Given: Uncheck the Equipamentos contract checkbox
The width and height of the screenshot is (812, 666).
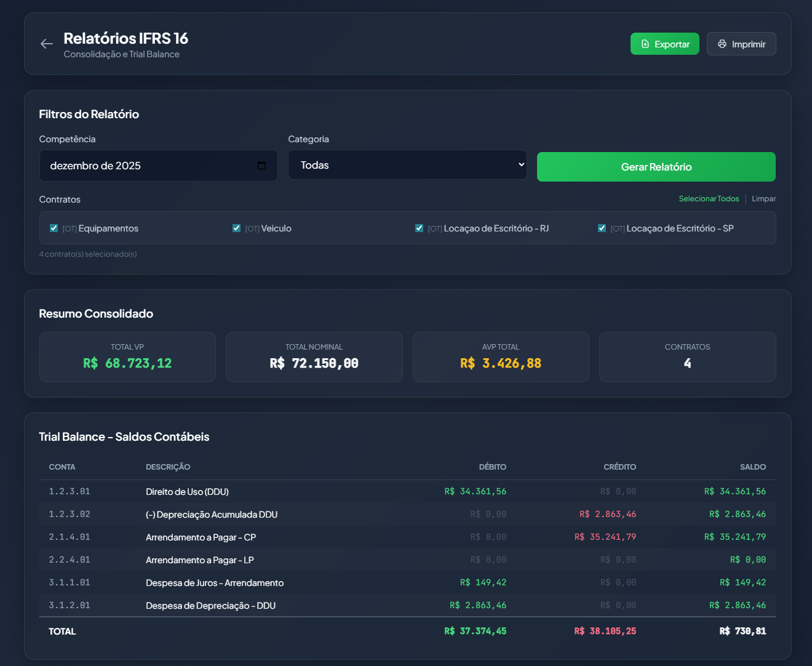Looking at the screenshot, I should click(54, 228).
